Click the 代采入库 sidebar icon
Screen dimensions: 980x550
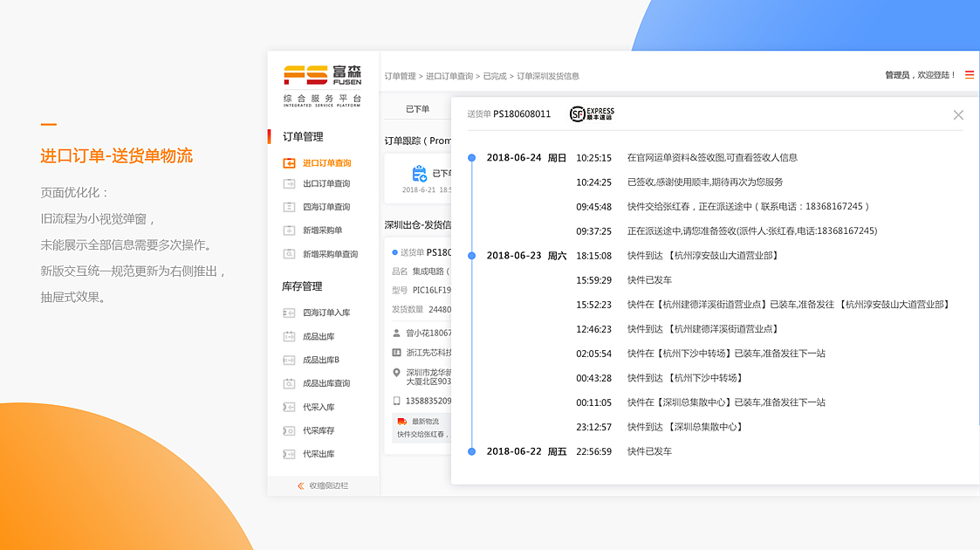289,407
